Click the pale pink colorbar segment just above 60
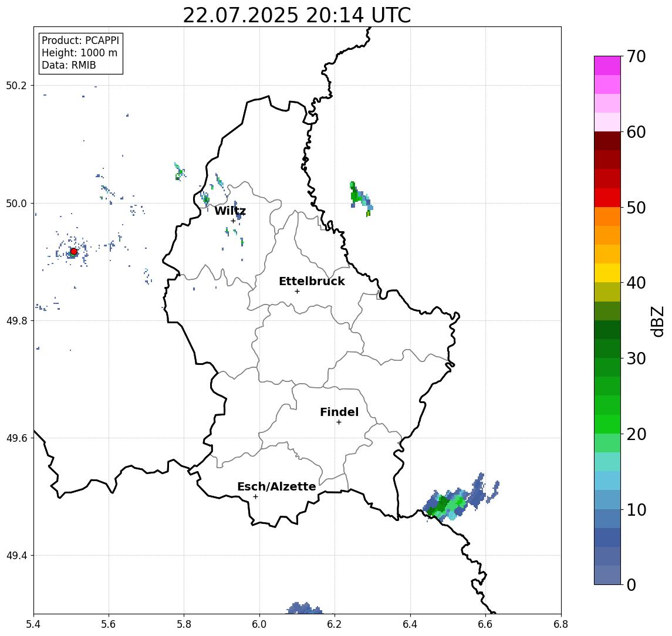 click(607, 122)
